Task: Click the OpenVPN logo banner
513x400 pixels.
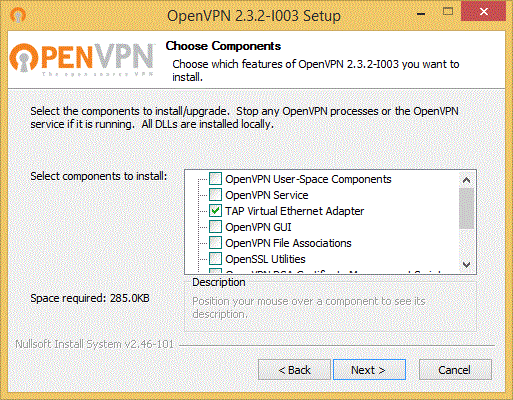Action: 82,59
